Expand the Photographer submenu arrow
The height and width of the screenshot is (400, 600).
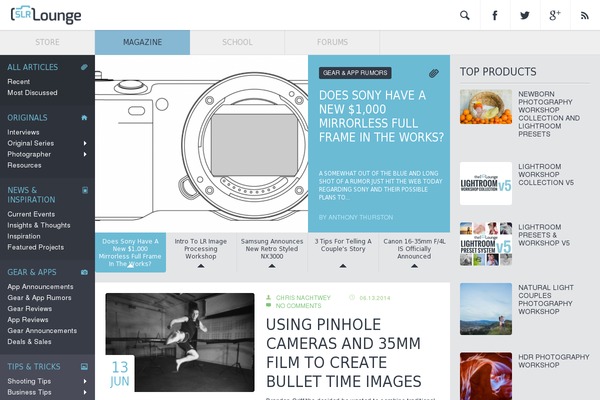point(85,154)
